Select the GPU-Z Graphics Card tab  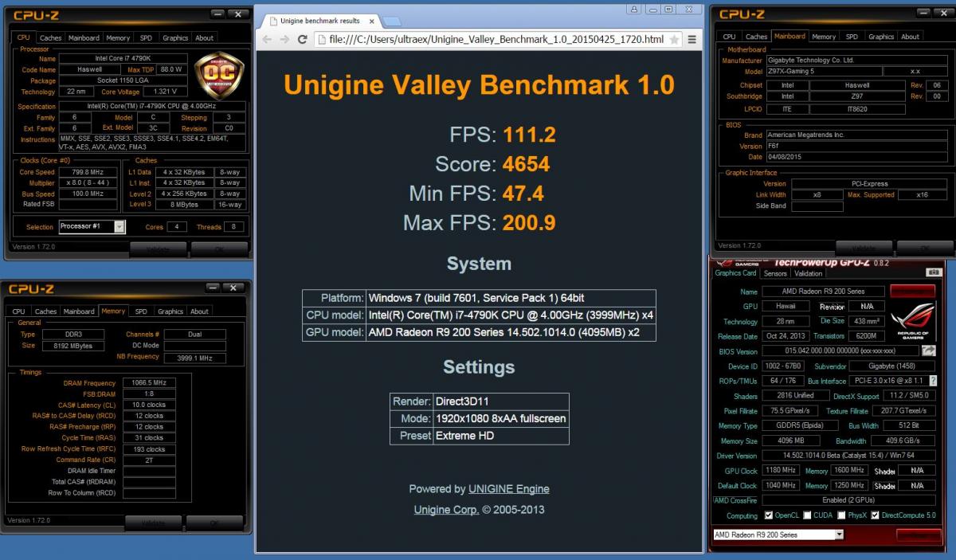coord(735,272)
